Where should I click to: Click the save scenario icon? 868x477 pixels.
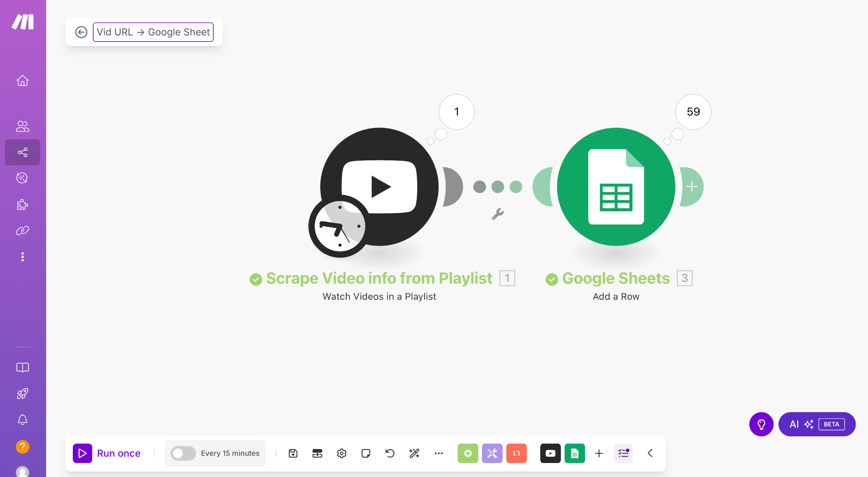click(293, 453)
